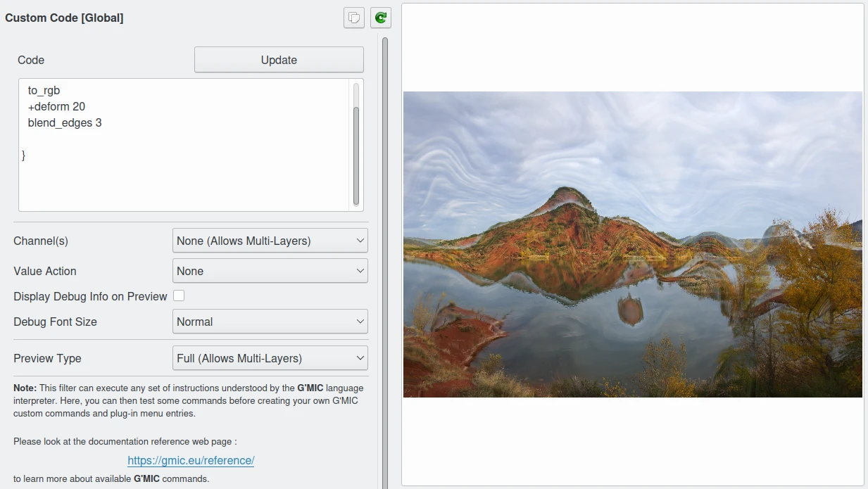868x489 pixels.
Task: Click the deformed landscape preview image
Action: point(632,244)
